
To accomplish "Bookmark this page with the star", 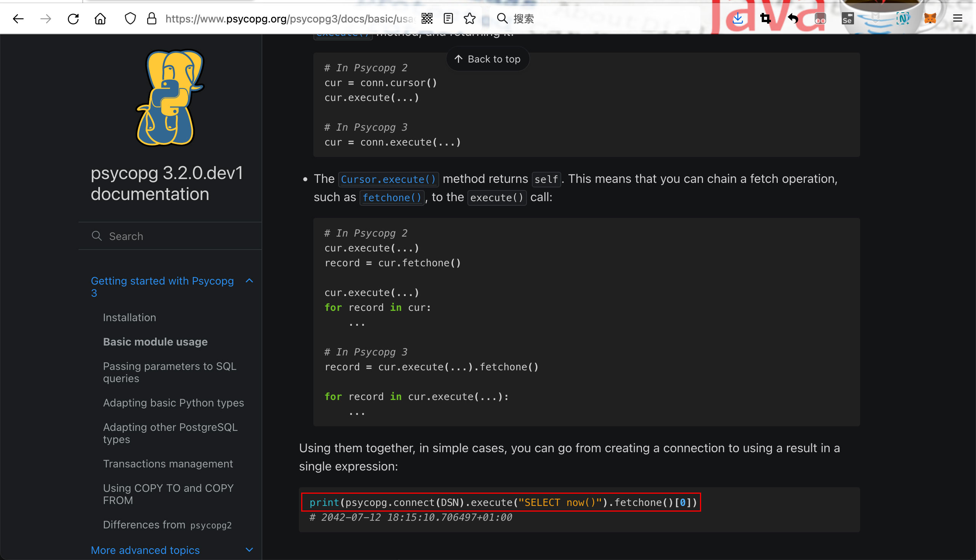I will pyautogui.click(x=470, y=18).
